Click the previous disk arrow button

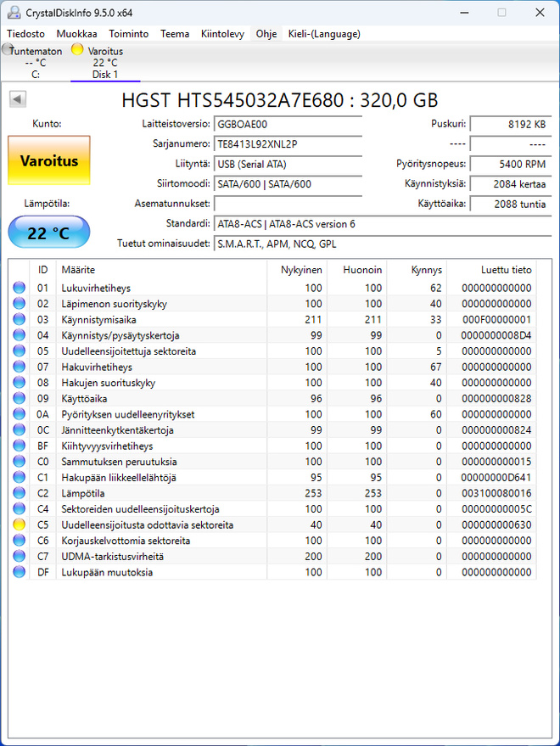coord(18,99)
